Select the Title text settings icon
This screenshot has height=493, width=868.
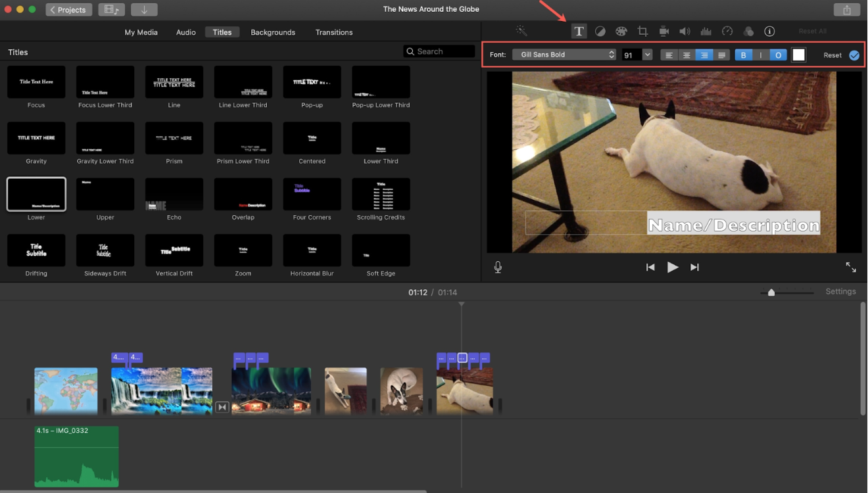click(579, 30)
